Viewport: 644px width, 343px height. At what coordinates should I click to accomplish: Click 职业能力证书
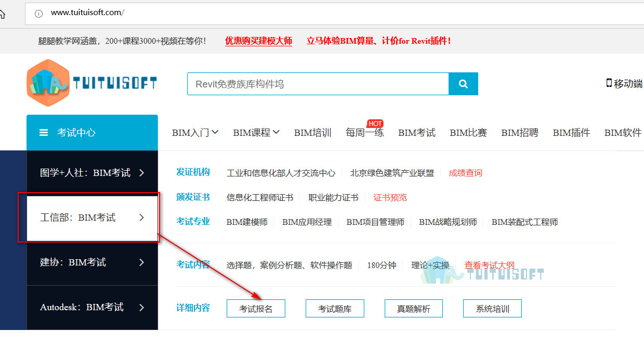pos(333,197)
